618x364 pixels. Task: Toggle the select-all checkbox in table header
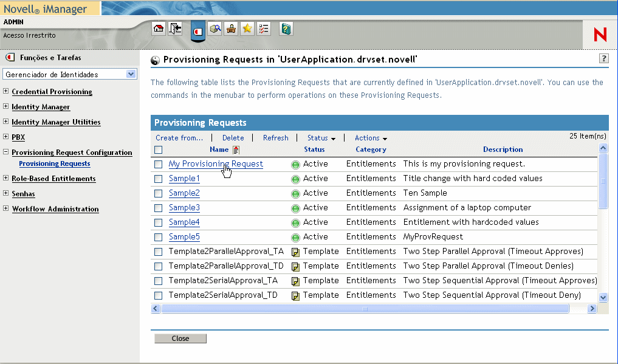point(159,149)
